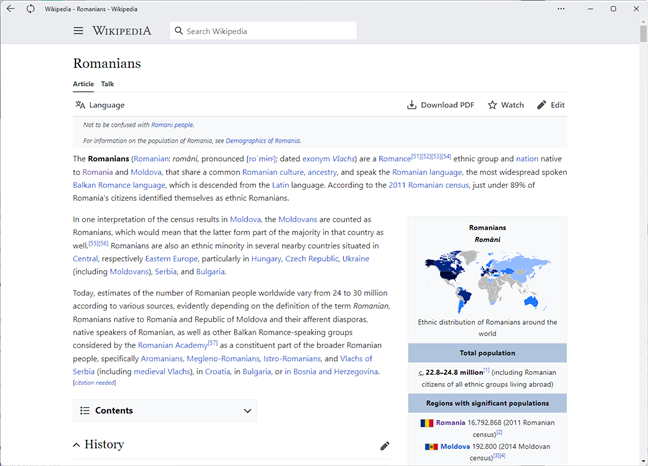
Task: Reload the page with the refresh icon
Action: click(x=30, y=9)
